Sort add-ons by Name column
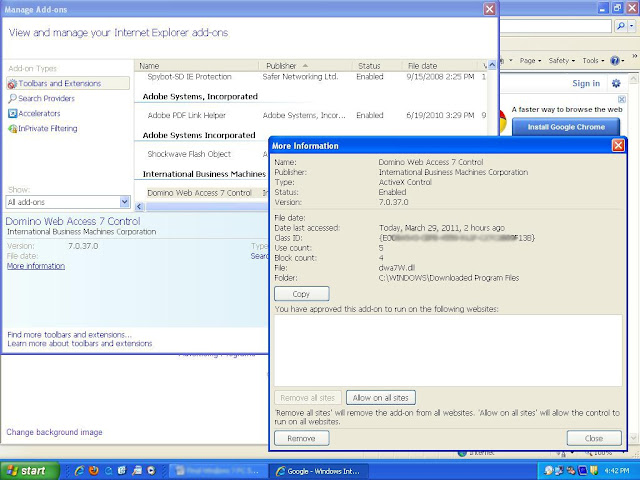 [x=197, y=66]
